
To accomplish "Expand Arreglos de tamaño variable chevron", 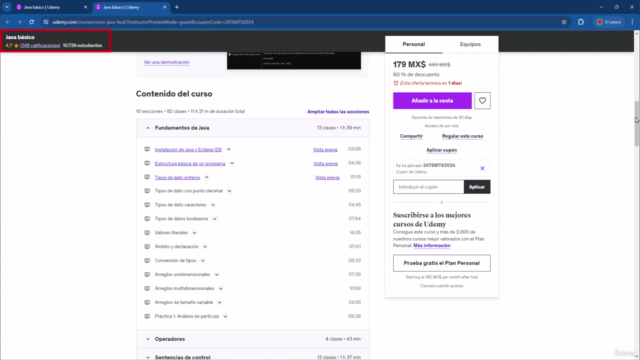I will tap(220, 302).
